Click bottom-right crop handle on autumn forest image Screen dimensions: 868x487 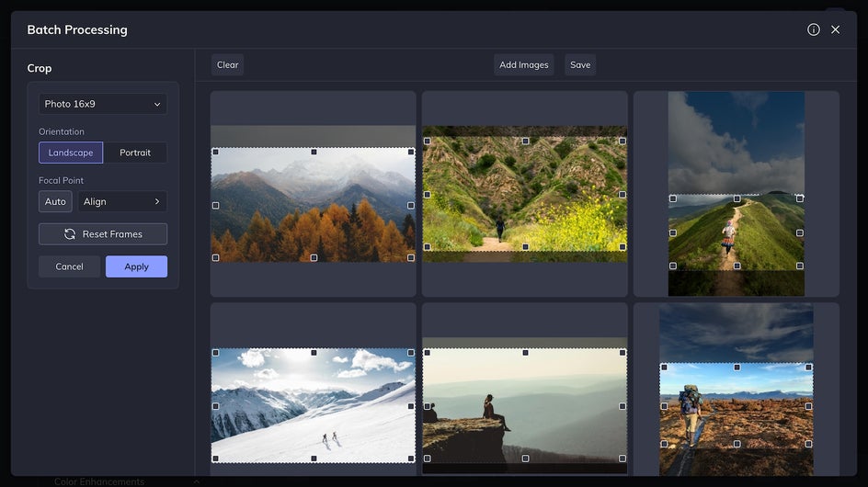pyautogui.click(x=411, y=258)
